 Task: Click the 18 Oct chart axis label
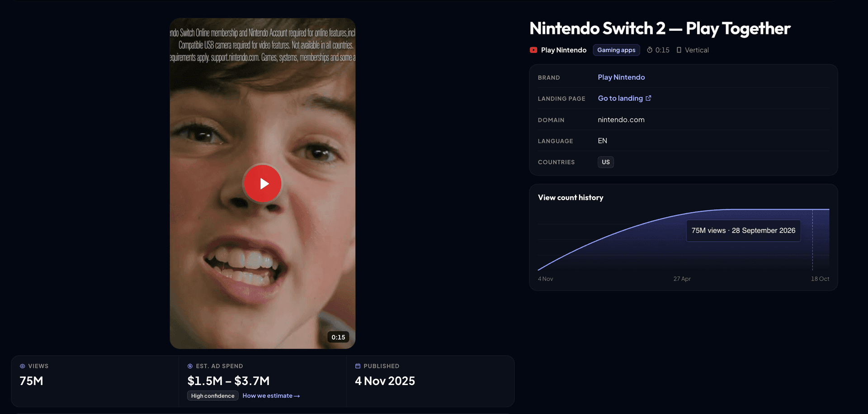(820, 279)
